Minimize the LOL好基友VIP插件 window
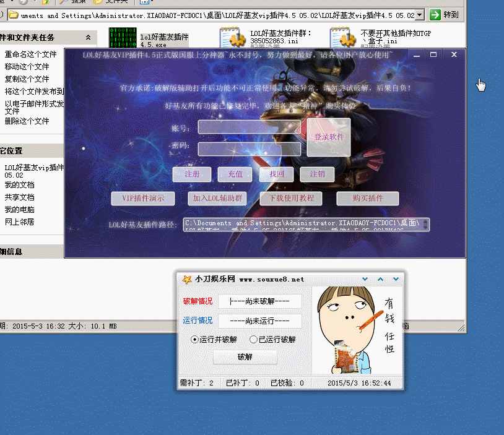Image resolution: width=504 pixels, height=435 pixels. tap(417, 55)
